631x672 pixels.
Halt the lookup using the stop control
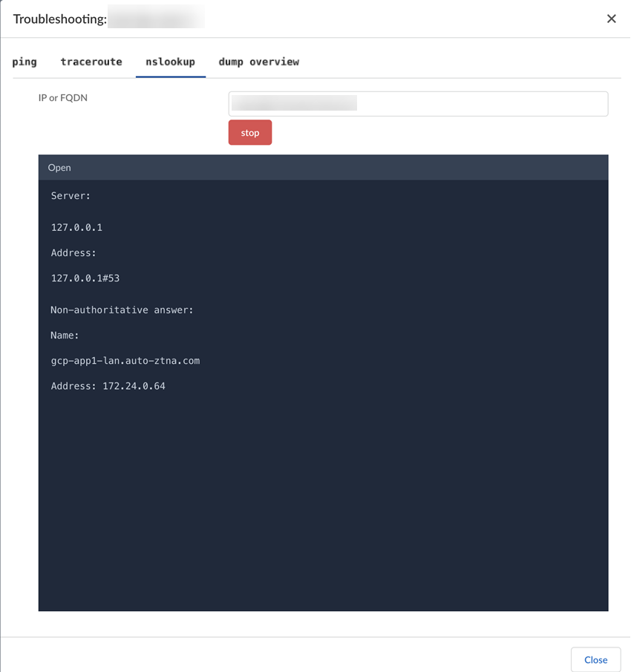249,132
